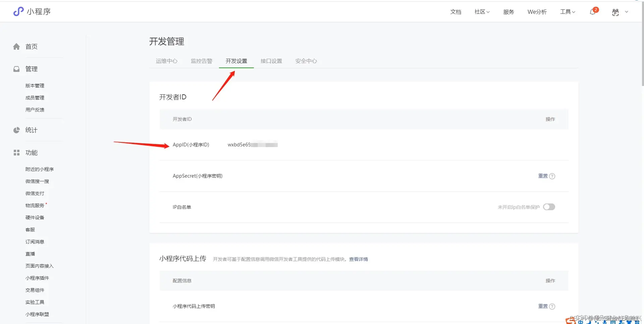644x324 pixels.
Task: Select the 功能 grid icon in the sidebar
Action: (16, 152)
